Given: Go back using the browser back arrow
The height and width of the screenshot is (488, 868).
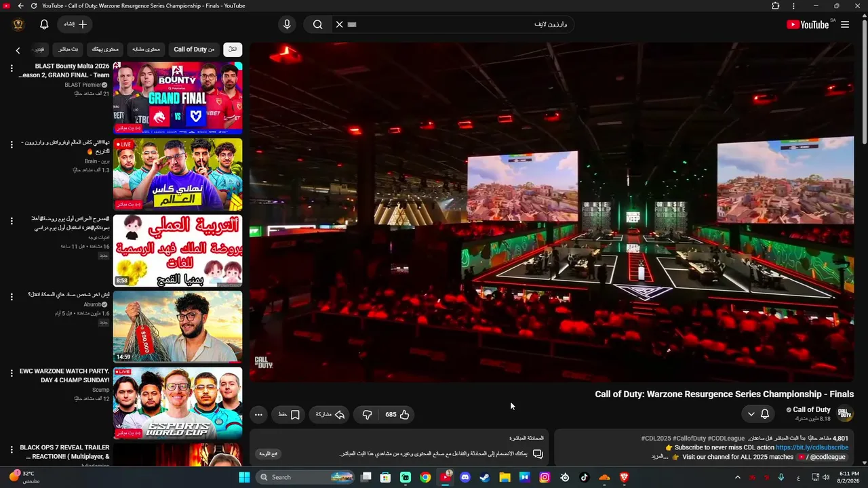Looking at the screenshot, I should [20, 6].
